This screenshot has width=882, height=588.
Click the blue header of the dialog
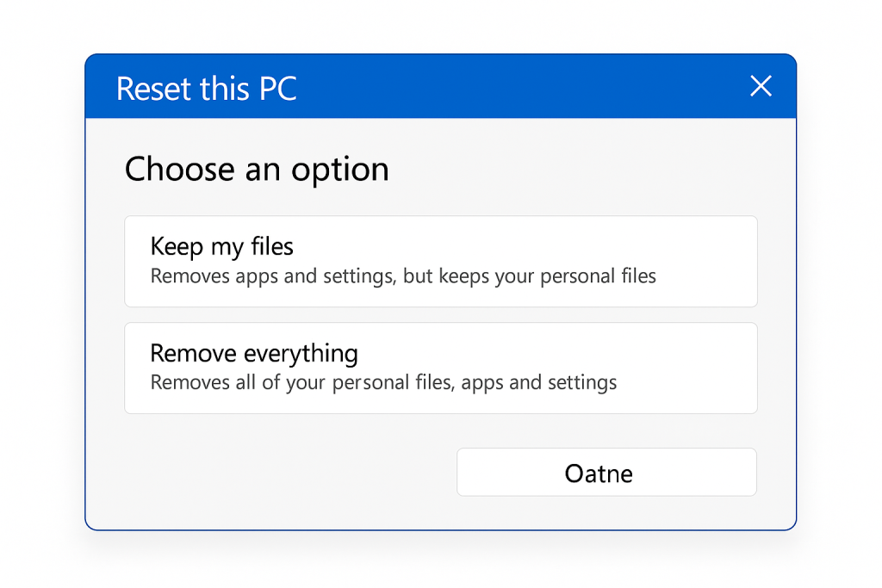[x=431, y=86]
